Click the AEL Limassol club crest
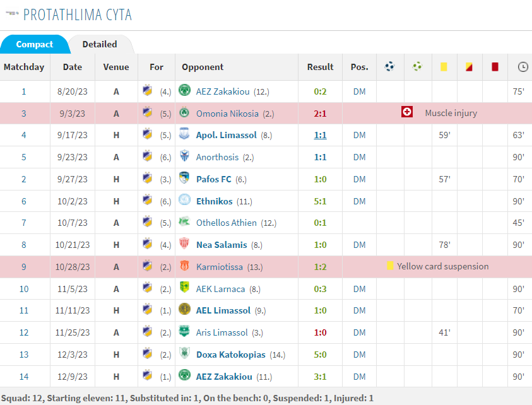Image resolution: width=532 pixels, height=405 pixels. [x=184, y=309]
